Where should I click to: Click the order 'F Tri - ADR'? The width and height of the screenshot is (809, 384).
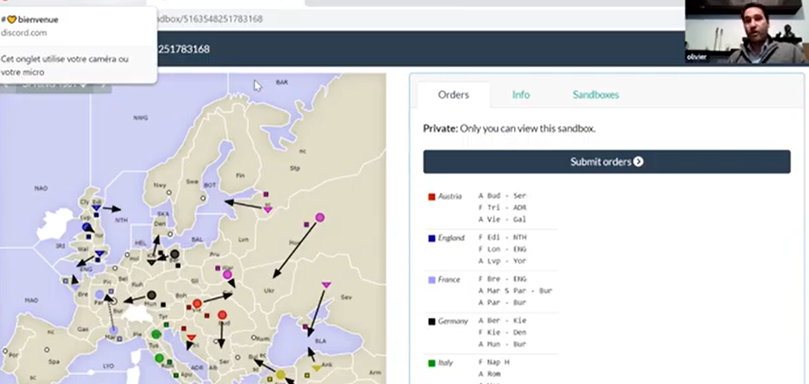click(502, 207)
